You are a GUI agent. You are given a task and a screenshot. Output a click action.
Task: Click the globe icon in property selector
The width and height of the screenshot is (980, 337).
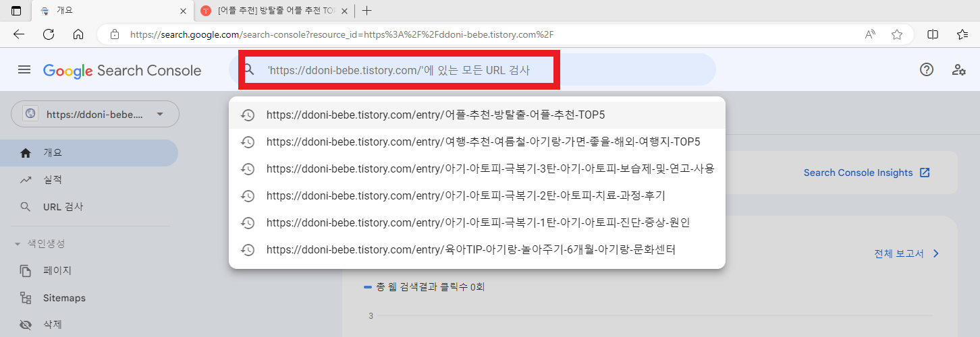30,114
